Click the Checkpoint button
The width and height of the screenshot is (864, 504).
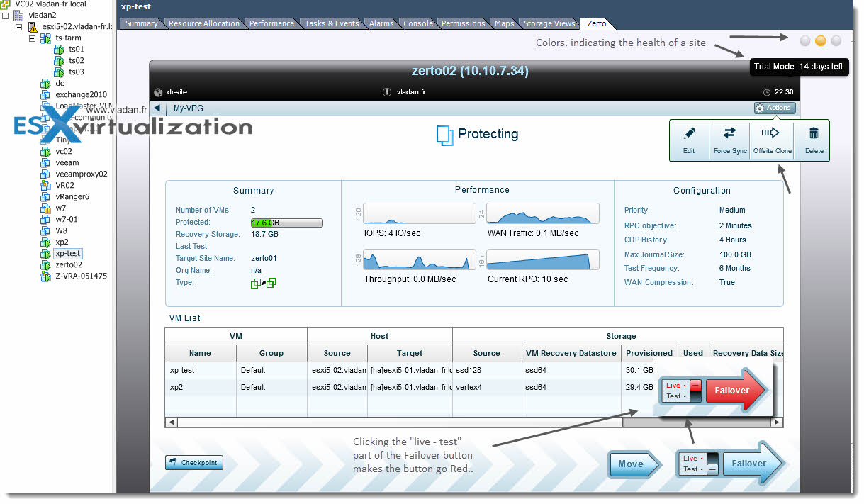[x=193, y=463]
